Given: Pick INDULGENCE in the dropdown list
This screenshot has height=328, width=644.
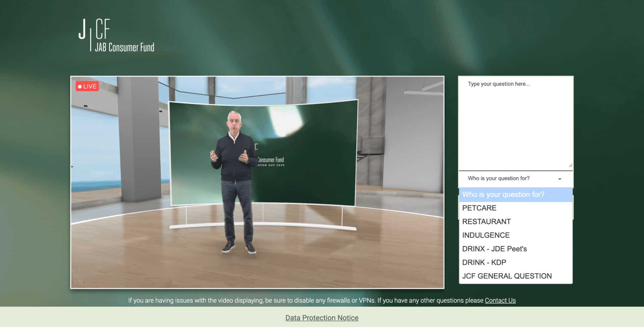Looking at the screenshot, I should point(486,235).
